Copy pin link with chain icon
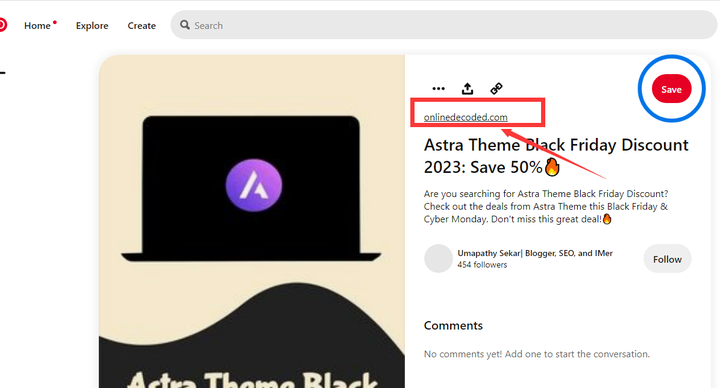This screenshot has width=720, height=388. click(496, 88)
